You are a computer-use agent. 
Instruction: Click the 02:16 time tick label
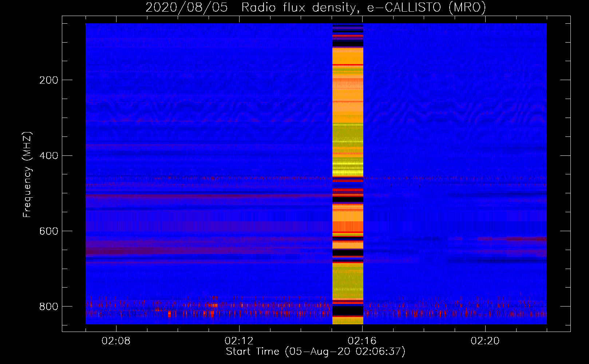click(x=362, y=341)
